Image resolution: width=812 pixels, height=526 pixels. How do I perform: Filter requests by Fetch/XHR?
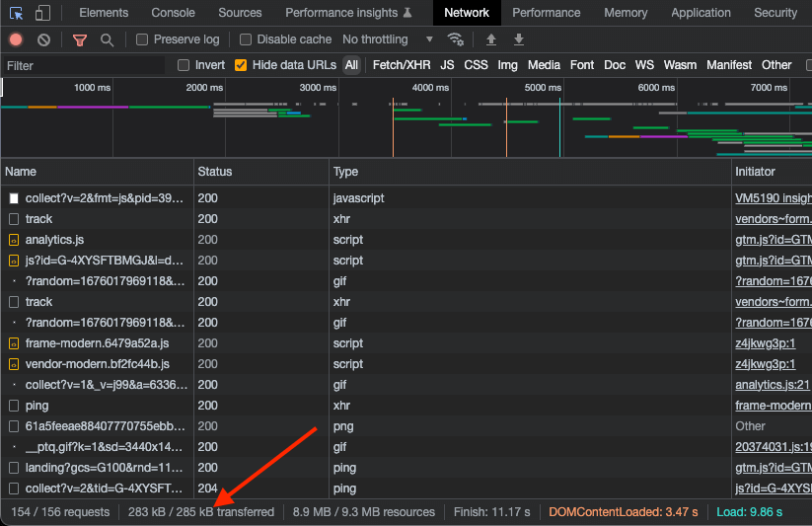coord(402,65)
